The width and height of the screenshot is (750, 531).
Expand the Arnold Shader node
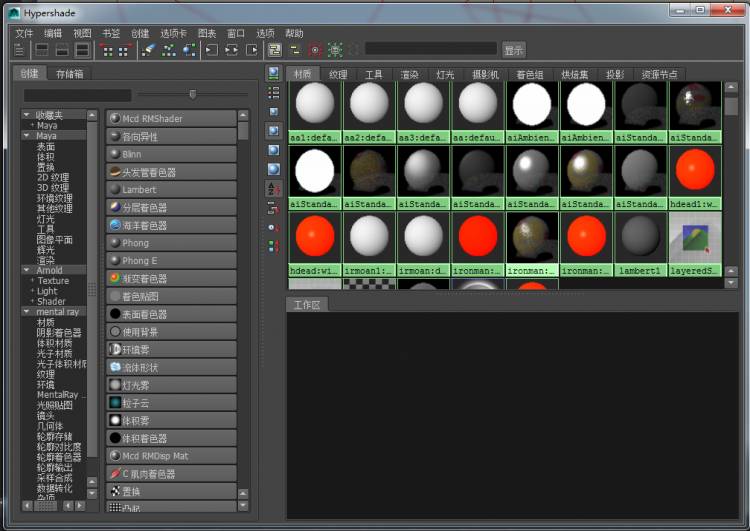point(32,301)
